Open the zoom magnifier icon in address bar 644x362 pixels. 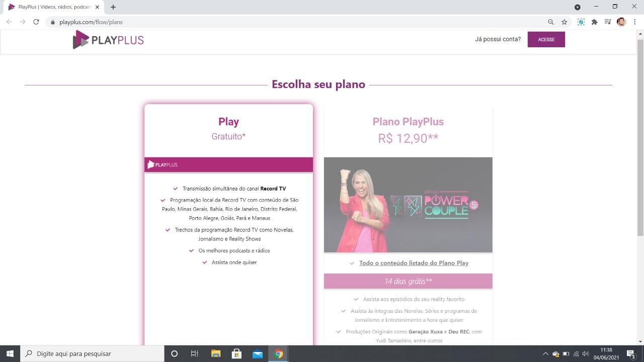coord(551,22)
